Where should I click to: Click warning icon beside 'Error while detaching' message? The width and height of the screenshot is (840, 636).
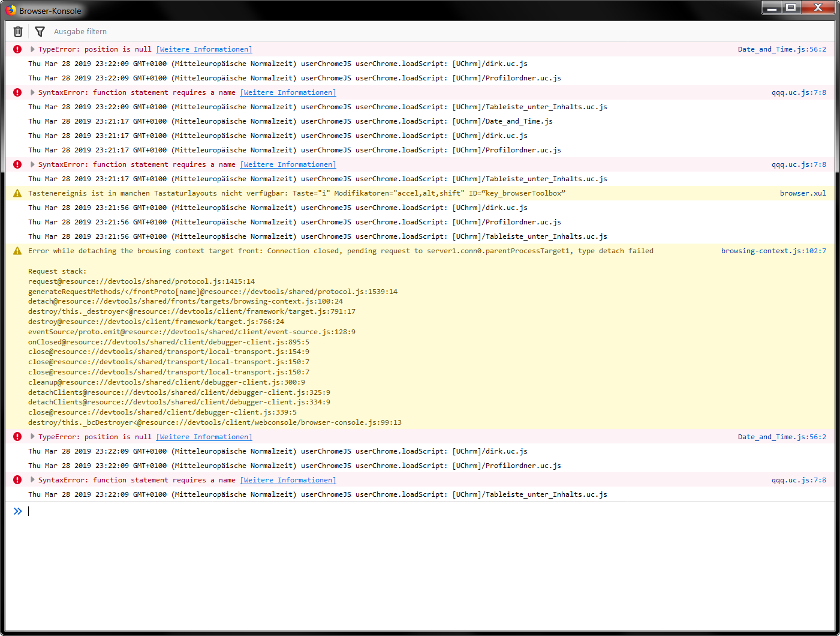17,251
